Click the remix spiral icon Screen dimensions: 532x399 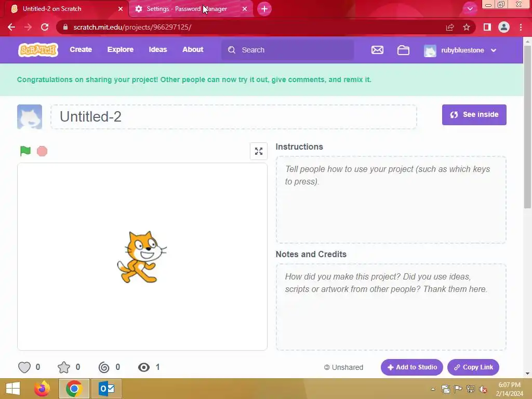(x=104, y=367)
